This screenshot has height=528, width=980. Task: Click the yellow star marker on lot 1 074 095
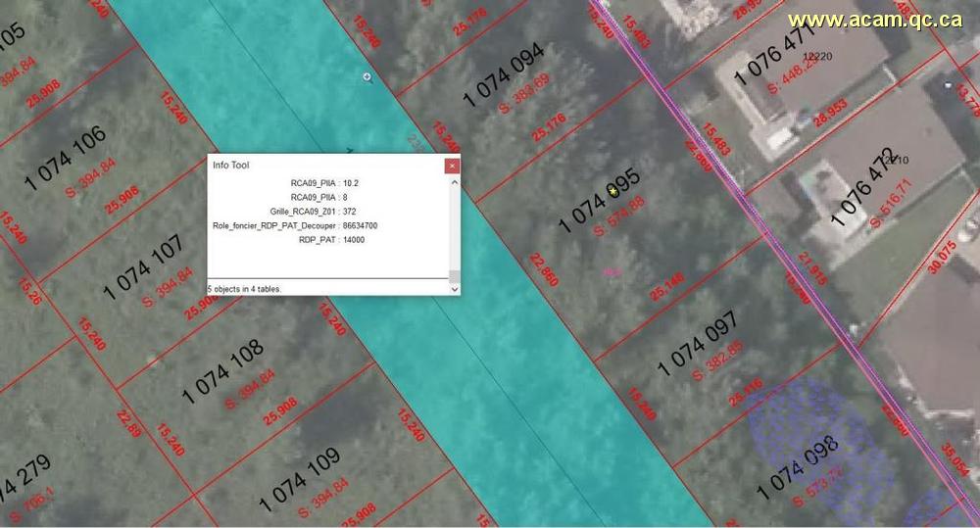pos(613,192)
